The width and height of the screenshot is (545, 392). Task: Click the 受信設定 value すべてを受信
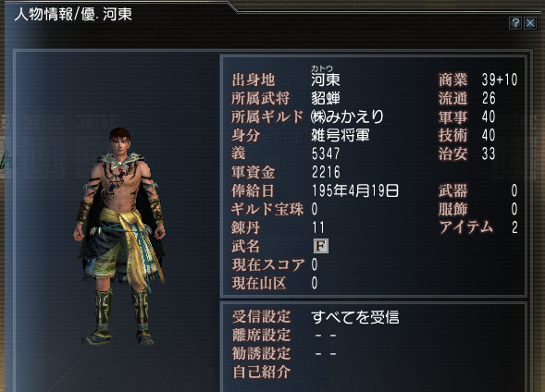coord(355,317)
